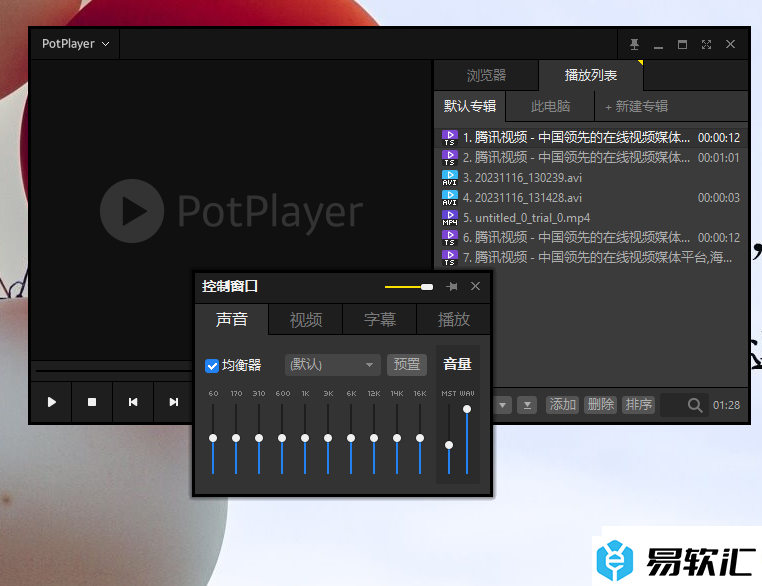Click the PotPlayer seek bar

[113, 371]
